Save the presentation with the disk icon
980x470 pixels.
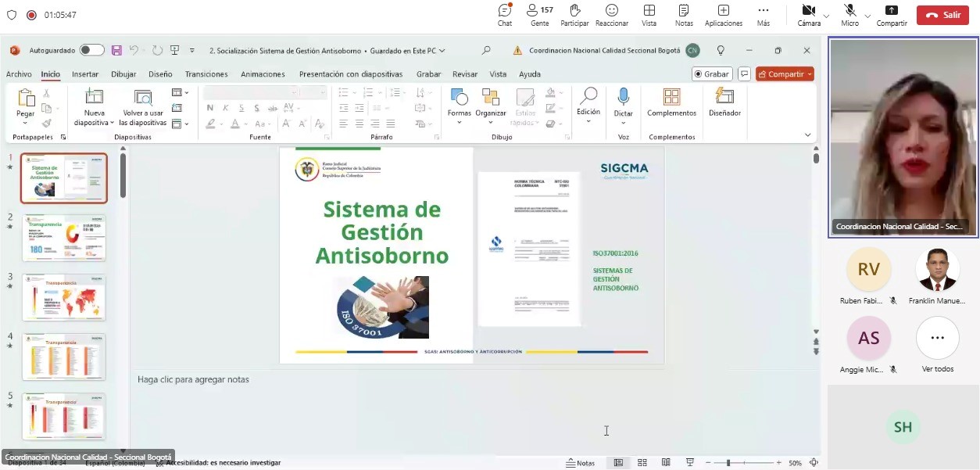116,50
